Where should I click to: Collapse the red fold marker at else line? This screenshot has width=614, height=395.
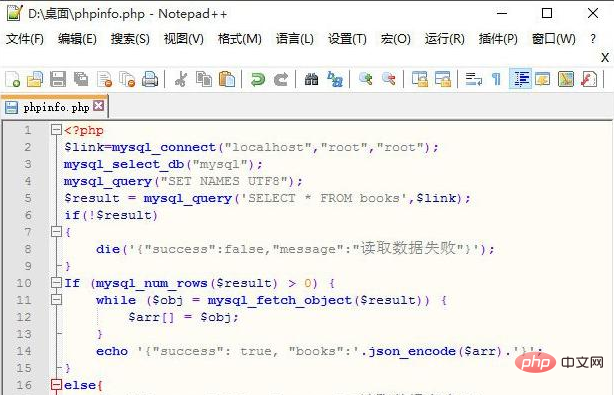(x=56, y=385)
